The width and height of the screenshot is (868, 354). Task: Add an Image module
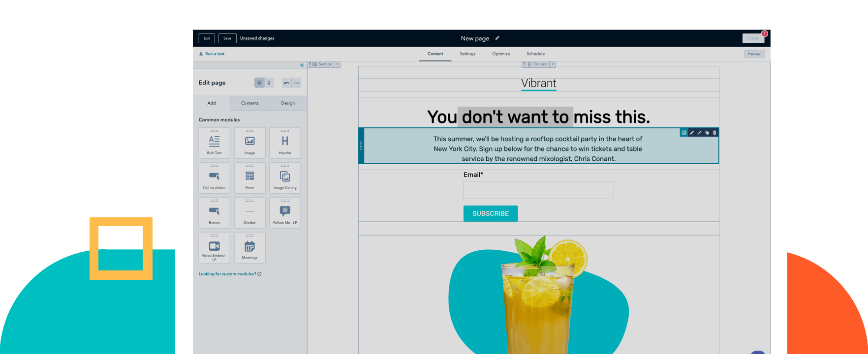pos(249,143)
